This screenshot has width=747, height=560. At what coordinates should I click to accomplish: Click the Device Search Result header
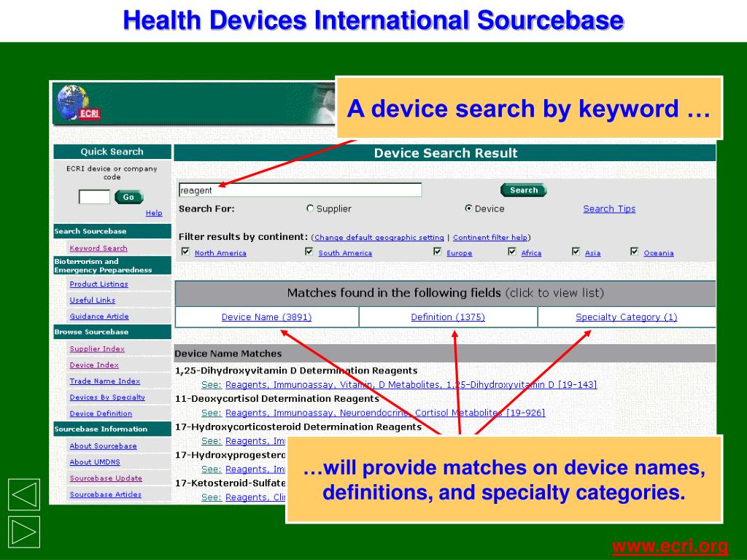point(445,153)
